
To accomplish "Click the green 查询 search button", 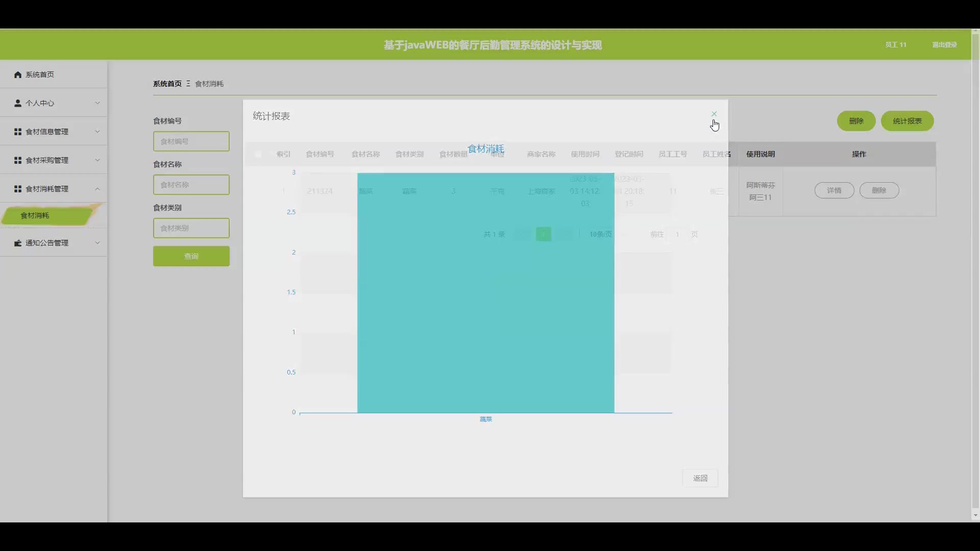I will coord(191,256).
